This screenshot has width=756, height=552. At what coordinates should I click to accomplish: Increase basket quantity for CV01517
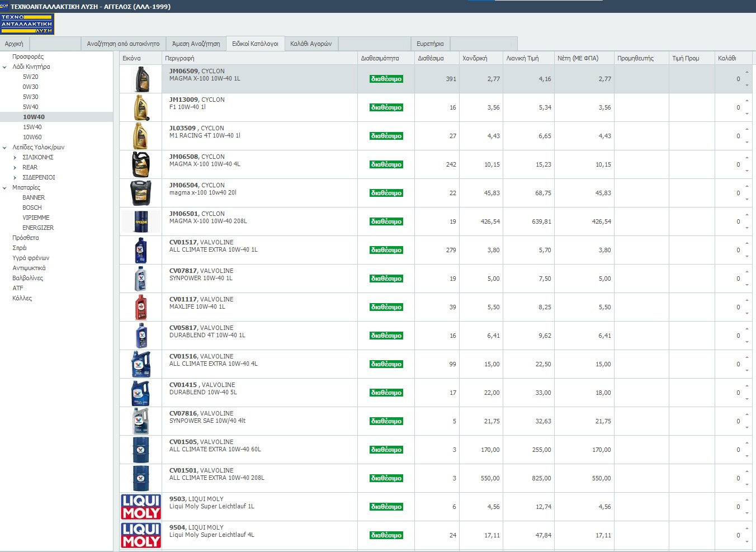(x=747, y=244)
